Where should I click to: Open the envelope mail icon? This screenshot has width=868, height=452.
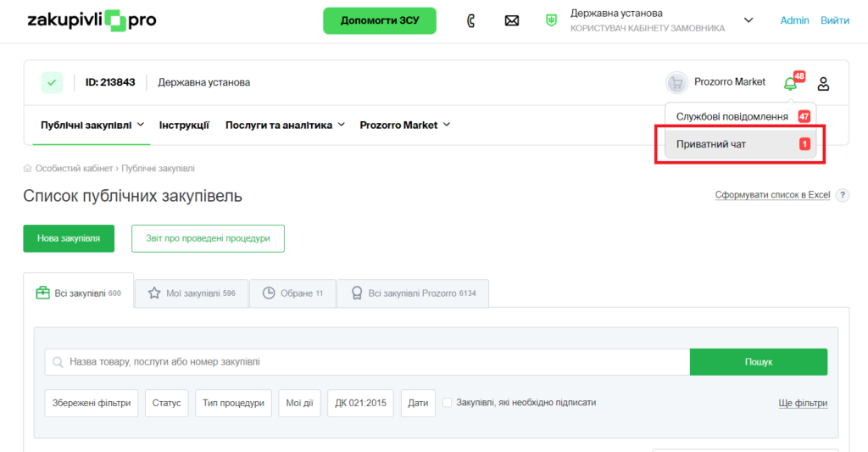511,20
